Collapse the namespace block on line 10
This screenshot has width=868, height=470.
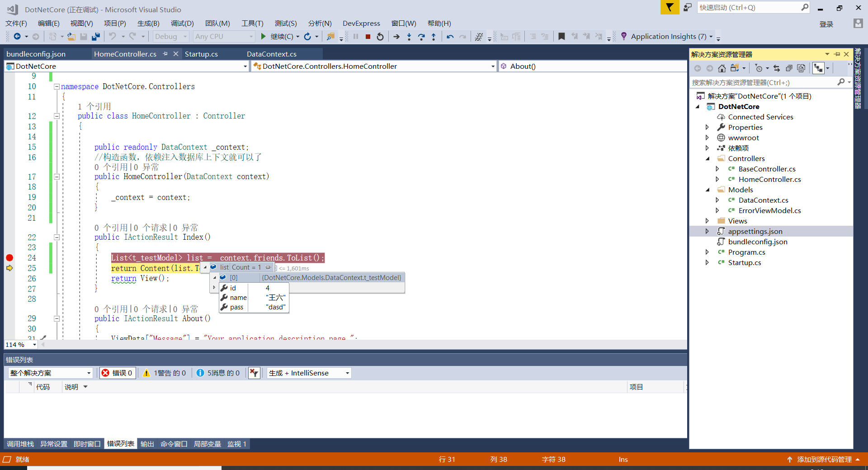[57, 86]
